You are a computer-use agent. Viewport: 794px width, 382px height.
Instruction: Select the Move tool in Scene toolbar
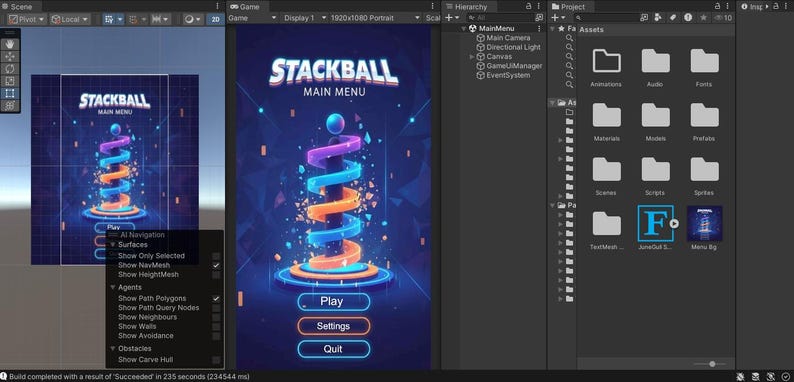tap(10, 56)
